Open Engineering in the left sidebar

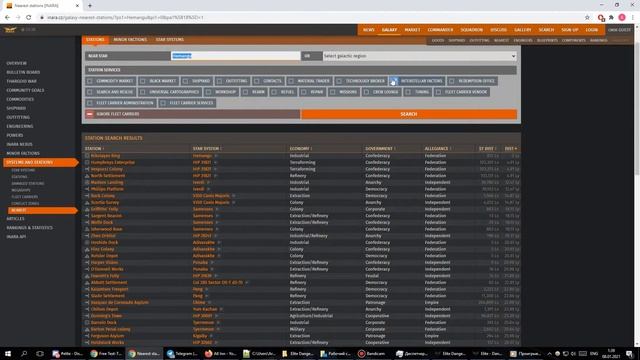coord(20,126)
